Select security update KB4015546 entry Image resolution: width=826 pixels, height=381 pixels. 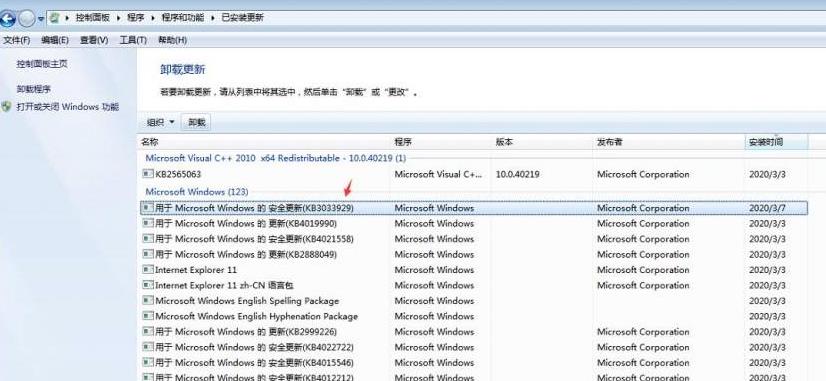coord(254,363)
